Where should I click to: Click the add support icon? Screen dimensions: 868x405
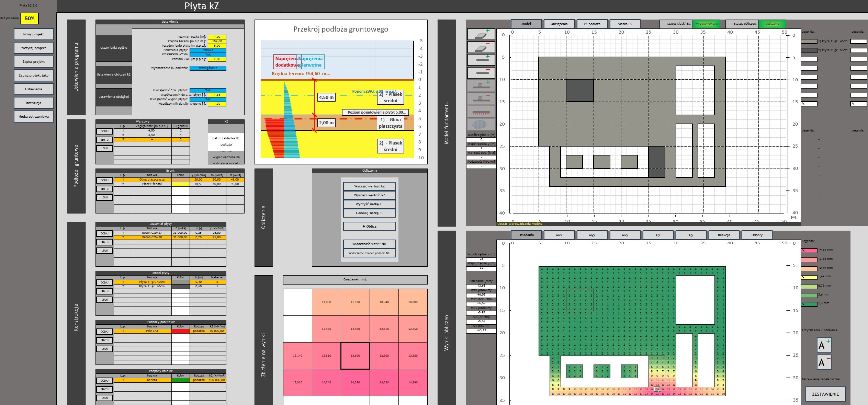481,60
